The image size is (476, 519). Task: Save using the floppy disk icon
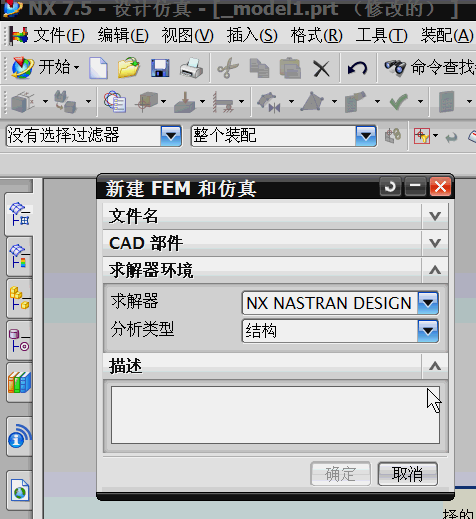click(x=160, y=68)
